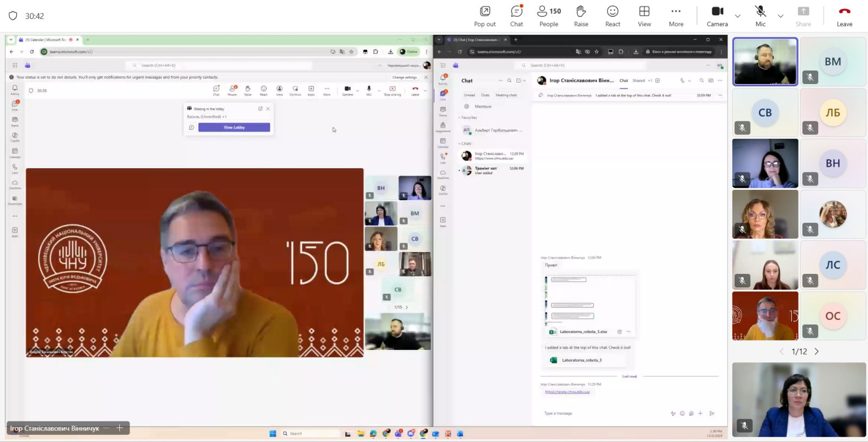This screenshot has height=442, width=868.
Task: Click the View Lobby button
Action: [x=234, y=127]
